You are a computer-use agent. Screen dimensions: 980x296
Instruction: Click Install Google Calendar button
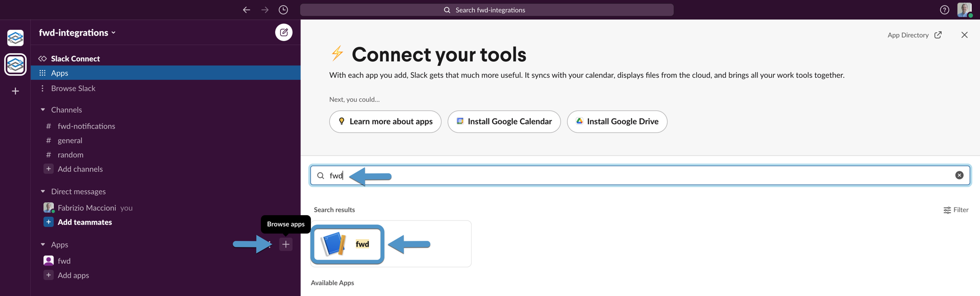pos(504,122)
